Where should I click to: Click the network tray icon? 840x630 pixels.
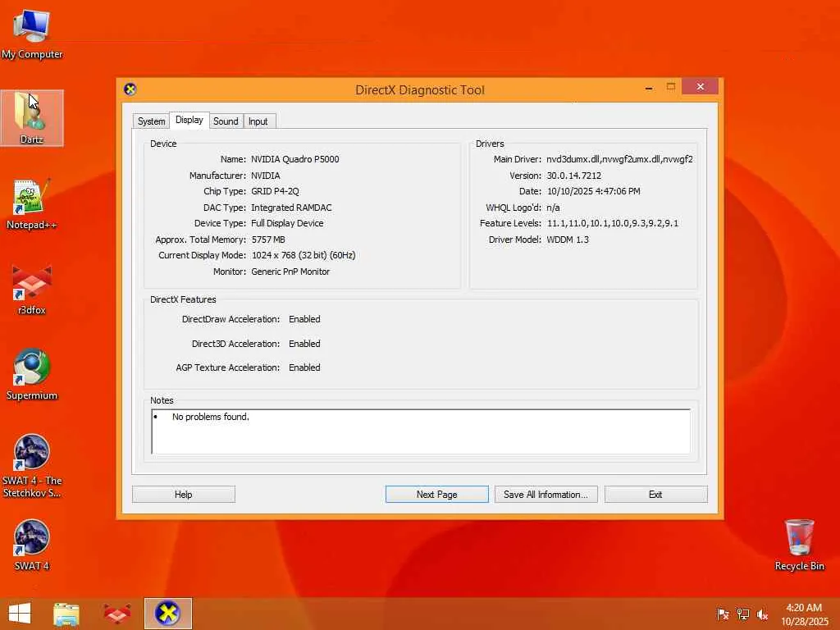(x=742, y=614)
